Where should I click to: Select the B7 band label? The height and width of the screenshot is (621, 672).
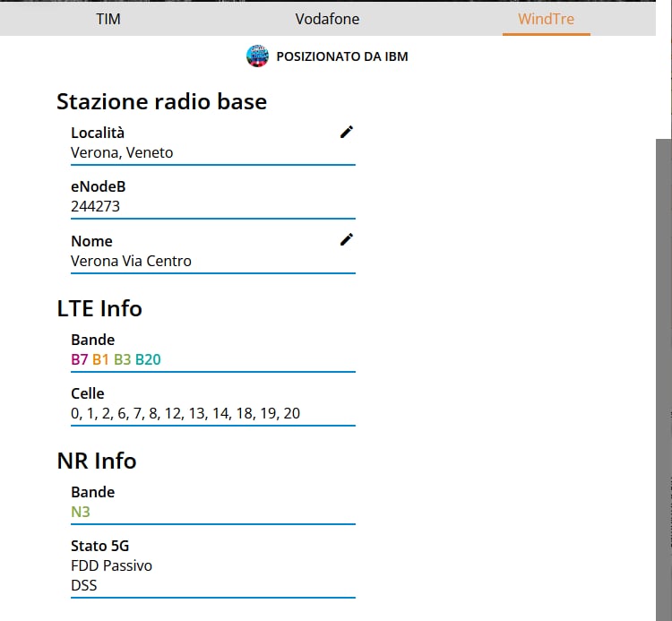(80, 359)
